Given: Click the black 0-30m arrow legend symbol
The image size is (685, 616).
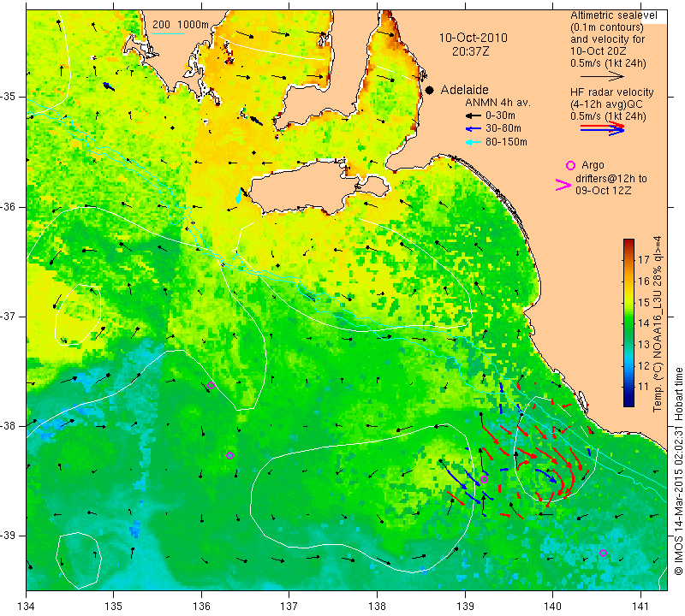Looking at the screenshot, I should (x=474, y=115).
